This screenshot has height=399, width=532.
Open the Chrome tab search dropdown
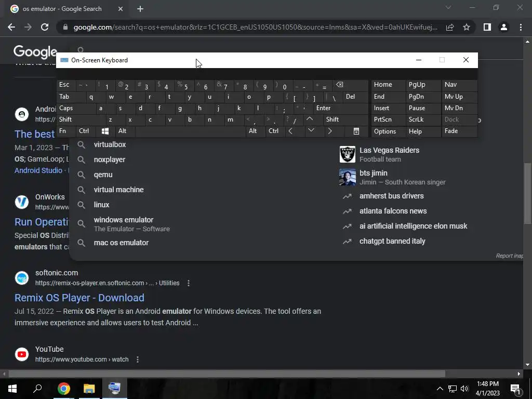pos(448,7)
